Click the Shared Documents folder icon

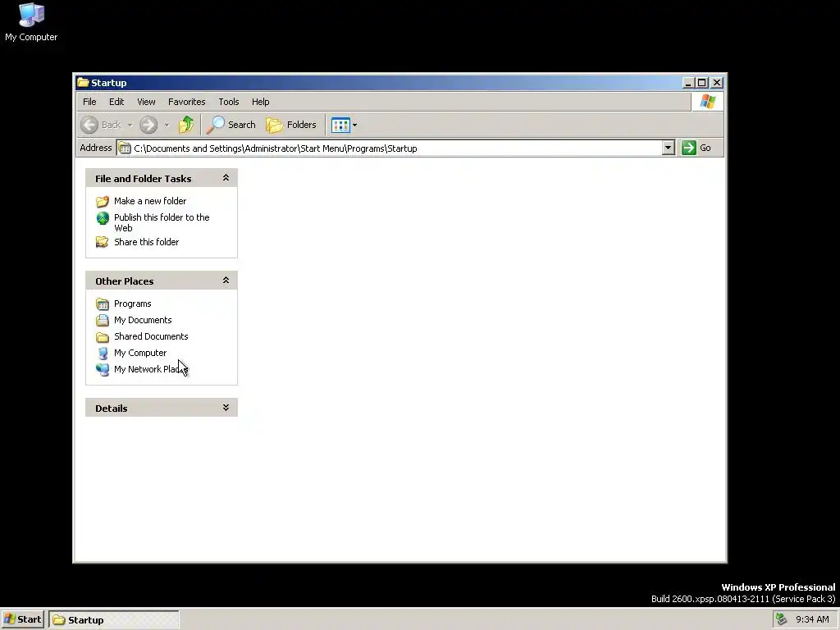coord(103,337)
